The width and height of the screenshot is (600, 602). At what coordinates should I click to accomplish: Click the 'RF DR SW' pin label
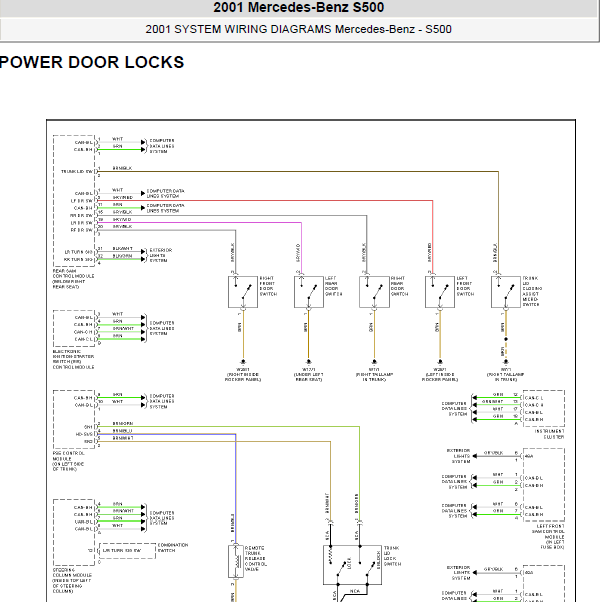click(x=81, y=230)
